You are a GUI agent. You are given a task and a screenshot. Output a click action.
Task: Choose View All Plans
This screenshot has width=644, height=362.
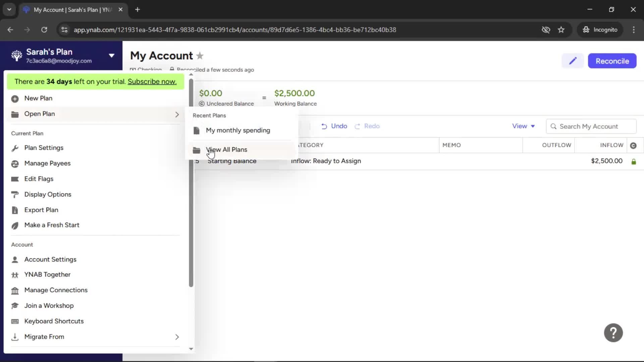(241, 150)
